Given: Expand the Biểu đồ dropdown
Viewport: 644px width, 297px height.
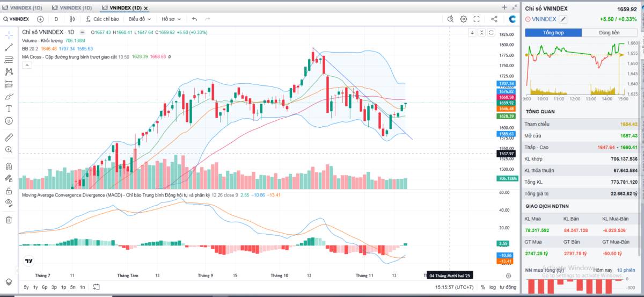Looking at the screenshot, I should pyautogui.click(x=140, y=19).
